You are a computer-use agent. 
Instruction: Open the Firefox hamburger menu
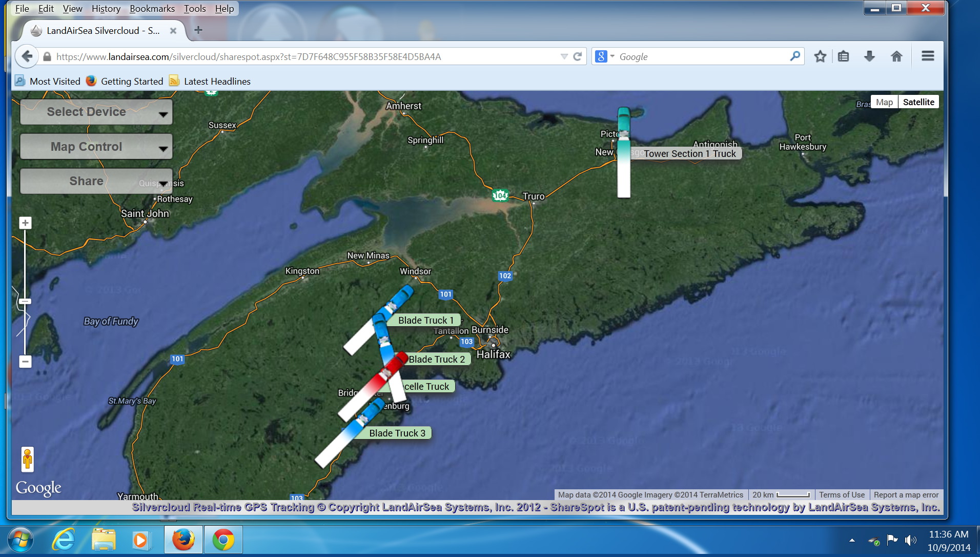click(928, 56)
